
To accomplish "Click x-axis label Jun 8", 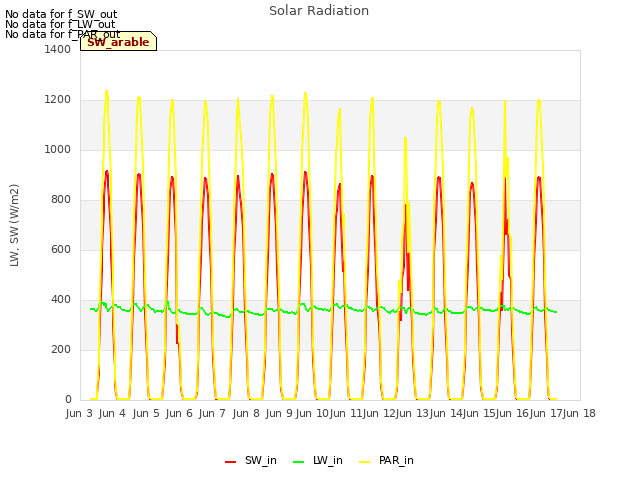I will pos(246,413).
